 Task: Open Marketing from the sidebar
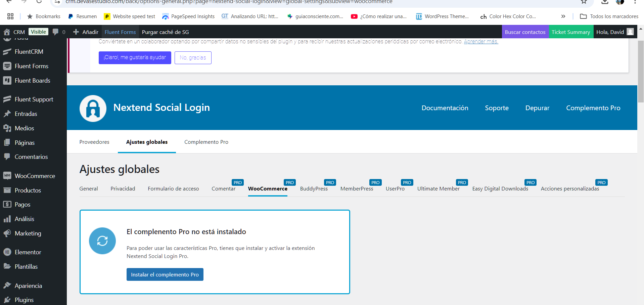(x=28, y=233)
